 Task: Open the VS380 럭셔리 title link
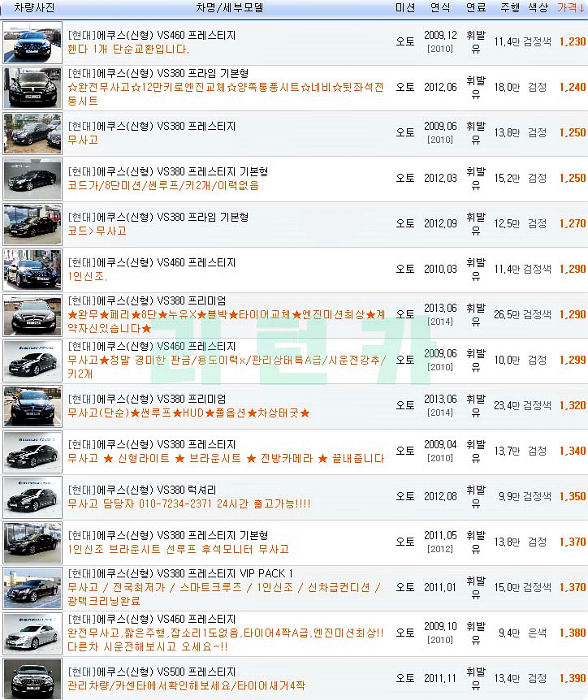[142, 490]
